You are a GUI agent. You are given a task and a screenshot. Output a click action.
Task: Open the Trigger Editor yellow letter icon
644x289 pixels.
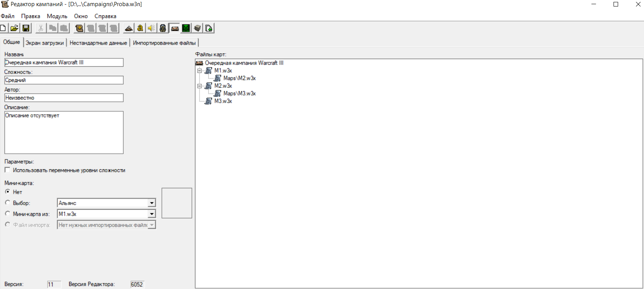[140, 28]
